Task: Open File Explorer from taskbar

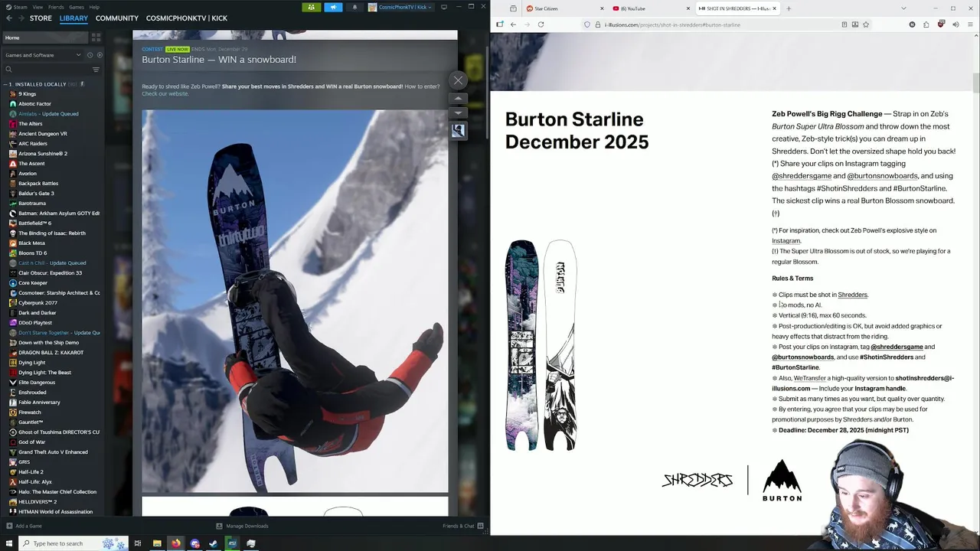Action: point(157,543)
